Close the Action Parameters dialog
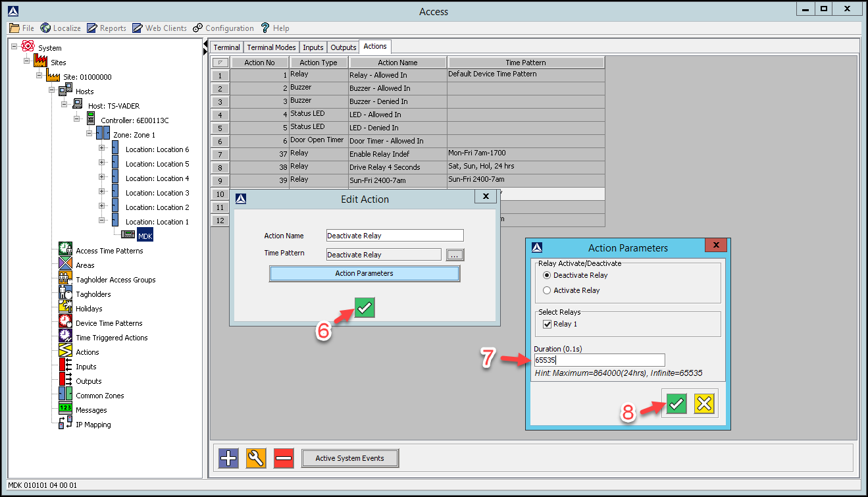This screenshot has height=497, width=868. click(x=715, y=246)
